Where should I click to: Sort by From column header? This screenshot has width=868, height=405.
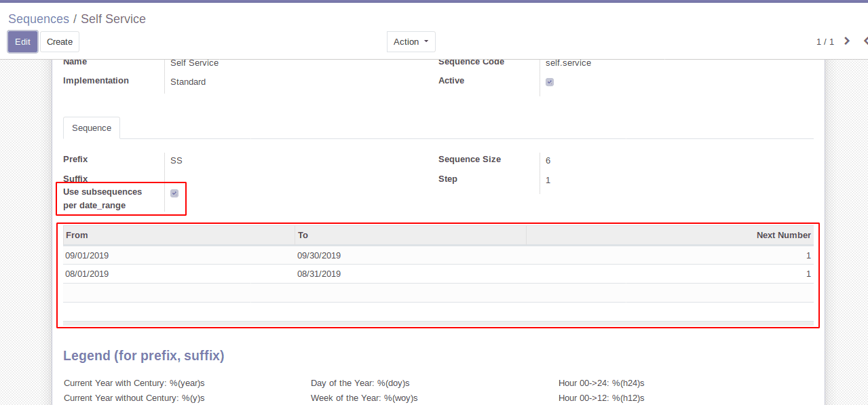(x=178, y=235)
